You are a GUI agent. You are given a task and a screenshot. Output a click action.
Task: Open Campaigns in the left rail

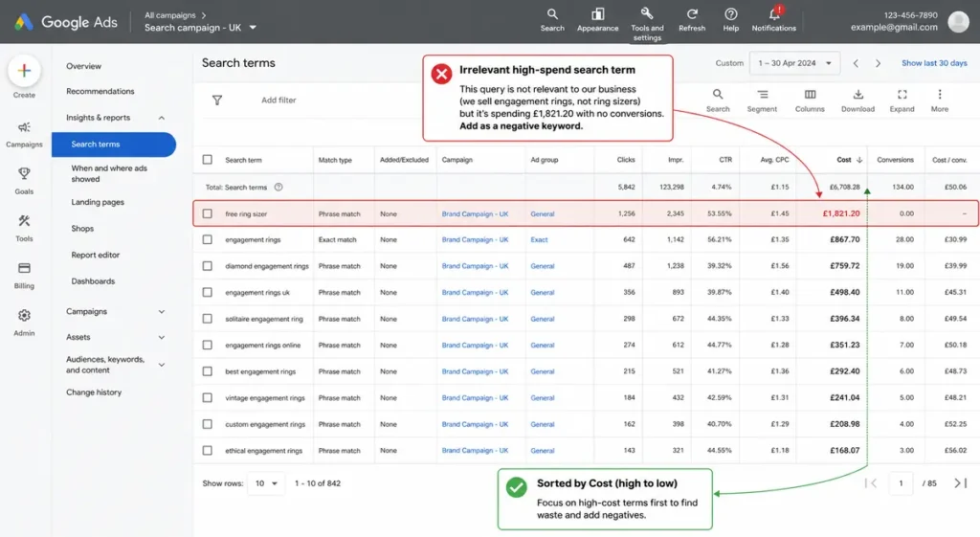pyautogui.click(x=24, y=134)
